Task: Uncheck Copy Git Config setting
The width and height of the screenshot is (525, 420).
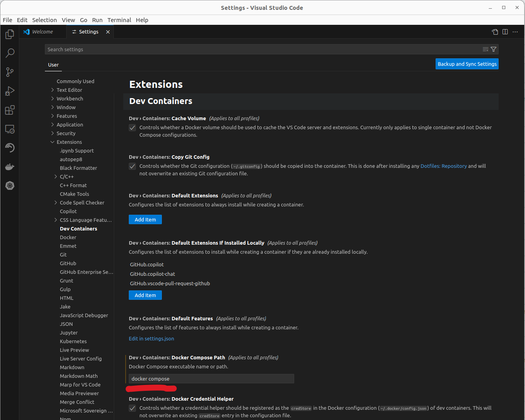Action: coord(132,166)
